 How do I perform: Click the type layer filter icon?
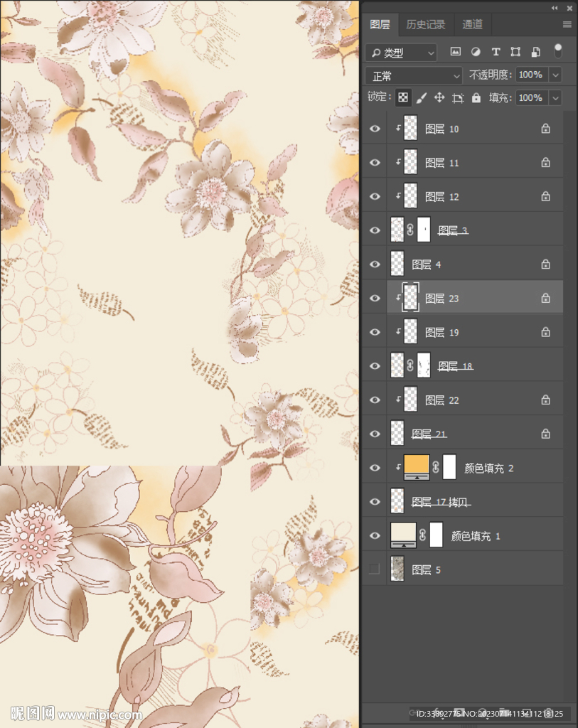click(496, 52)
